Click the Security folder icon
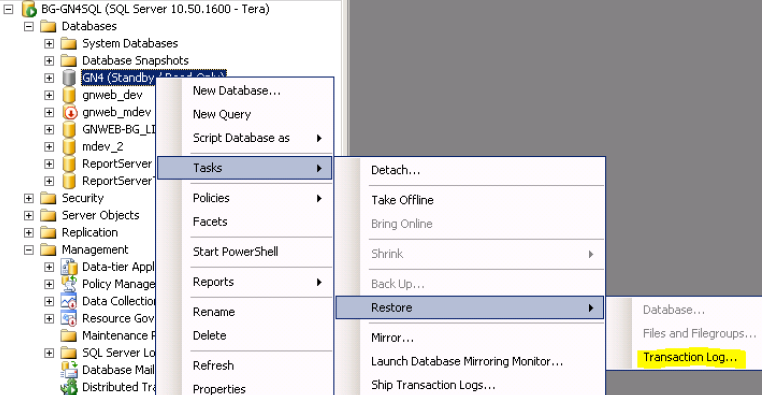Image resolution: width=763 pixels, height=399 pixels. 48,199
